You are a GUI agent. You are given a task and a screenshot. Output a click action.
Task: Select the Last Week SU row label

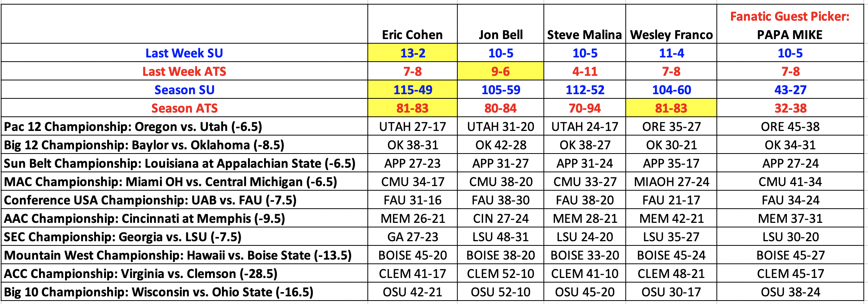coord(184,53)
